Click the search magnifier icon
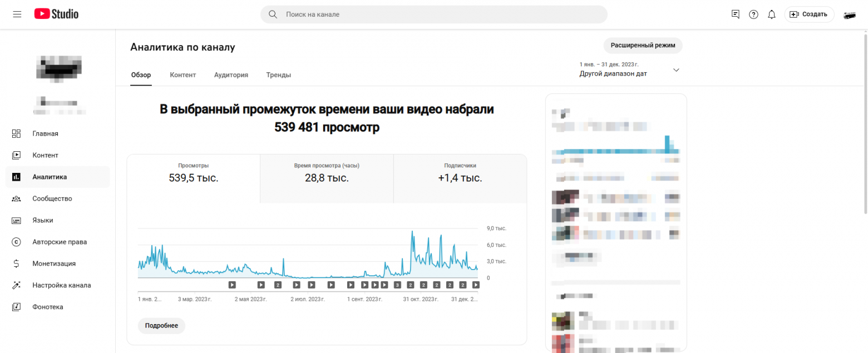Image resolution: width=868 pixels, height=353 pixels. pos(273,14)
